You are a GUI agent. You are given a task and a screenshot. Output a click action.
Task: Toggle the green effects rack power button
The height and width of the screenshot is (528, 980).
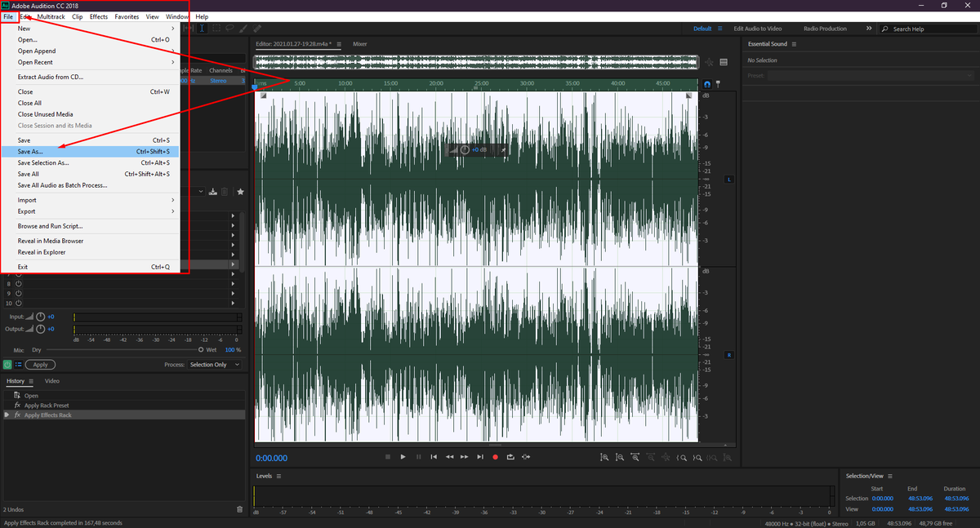7,365
